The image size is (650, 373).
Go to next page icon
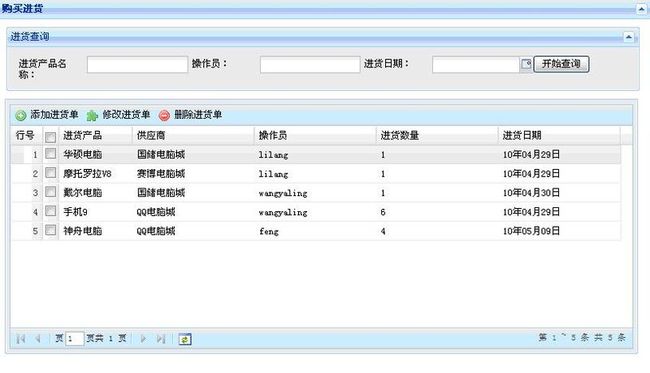pyautogui.click(x=143, y=339)
